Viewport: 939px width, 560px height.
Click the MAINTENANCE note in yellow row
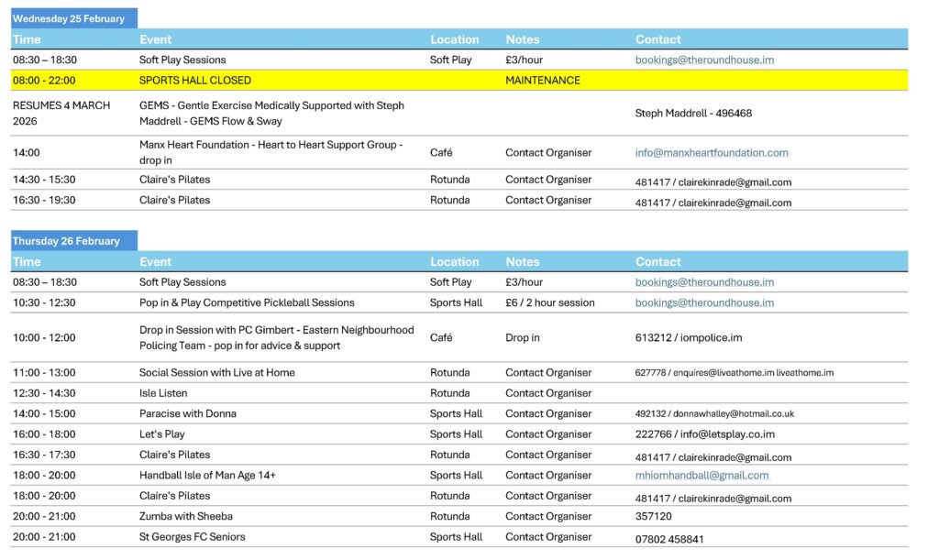click(542, 81)
